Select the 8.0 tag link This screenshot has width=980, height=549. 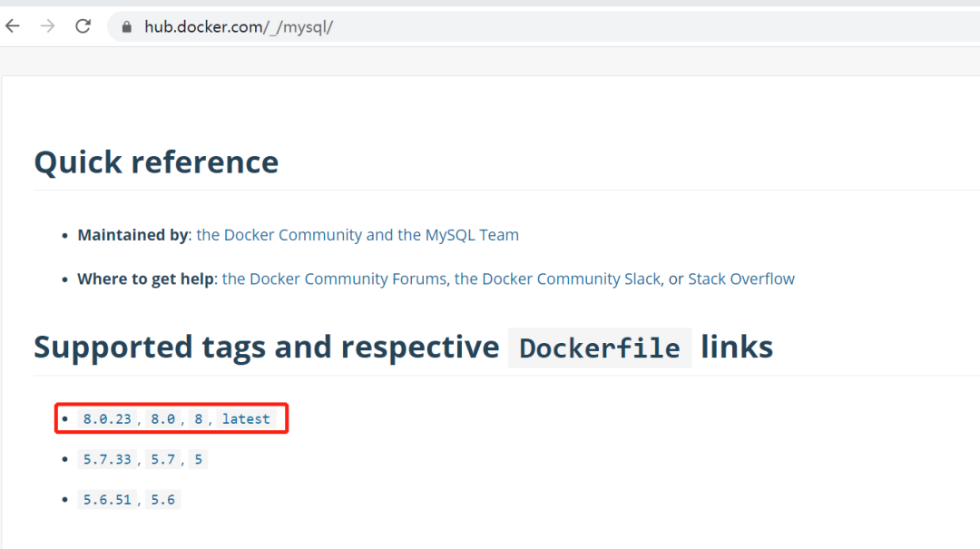pos(162,419)
